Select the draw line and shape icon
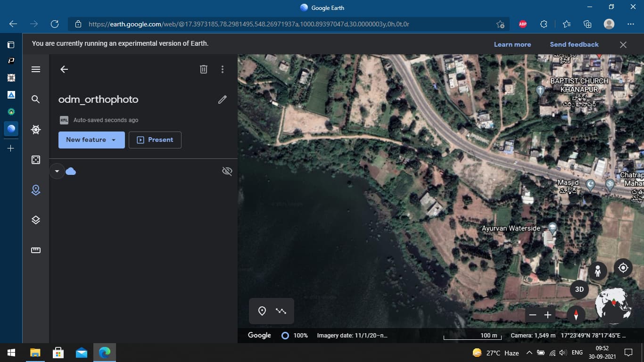Screen dimensions: 644x362 click(x=281, y=311)
